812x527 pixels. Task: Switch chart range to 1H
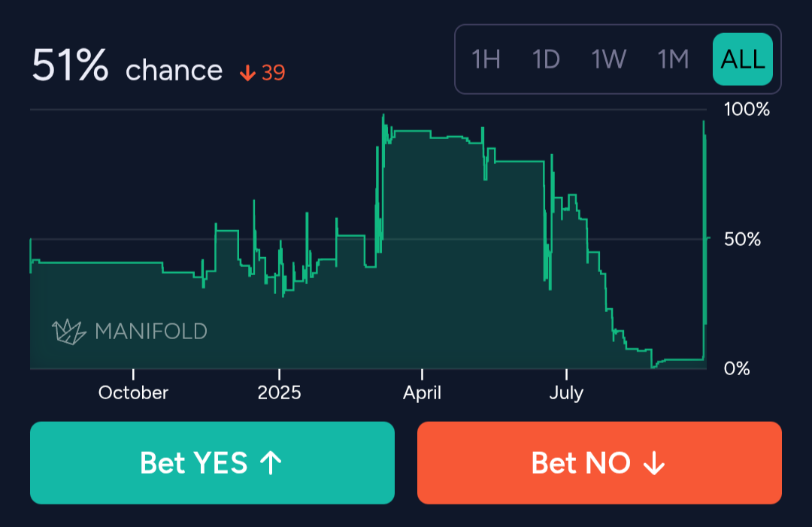486,59
